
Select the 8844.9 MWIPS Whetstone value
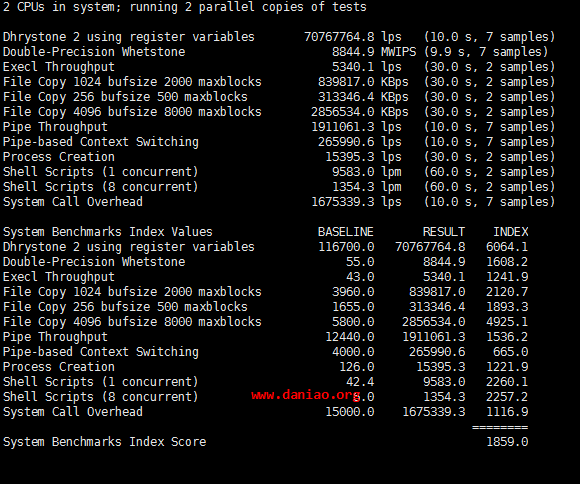(374, 52)
